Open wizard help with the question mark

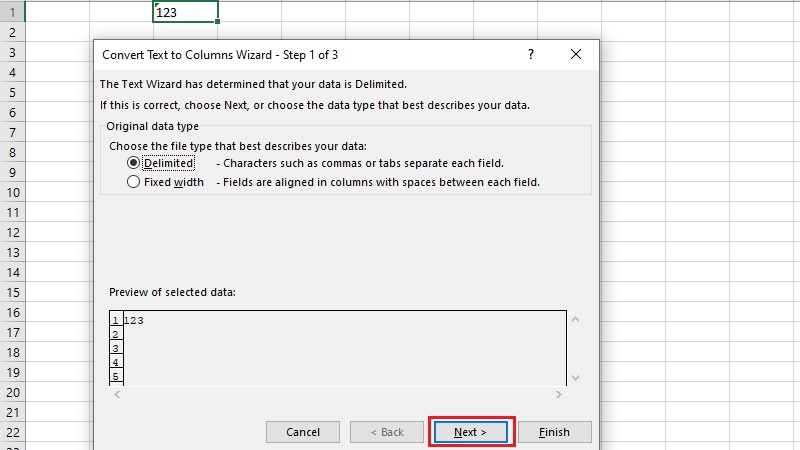531,54
